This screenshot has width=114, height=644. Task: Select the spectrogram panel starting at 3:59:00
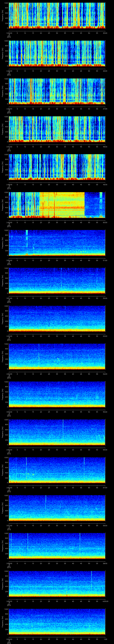tap(57, 584)
